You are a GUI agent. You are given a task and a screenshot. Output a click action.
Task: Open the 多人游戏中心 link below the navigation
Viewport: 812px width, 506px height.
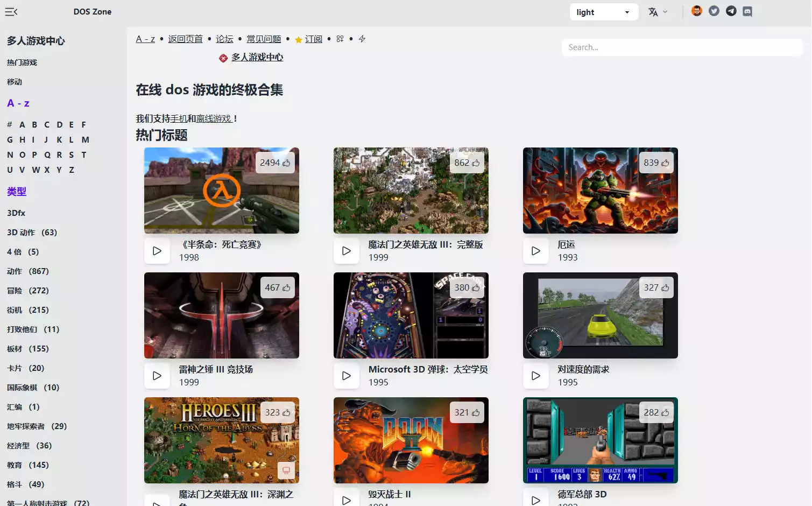pyautogui.click(x=257, y=57)
